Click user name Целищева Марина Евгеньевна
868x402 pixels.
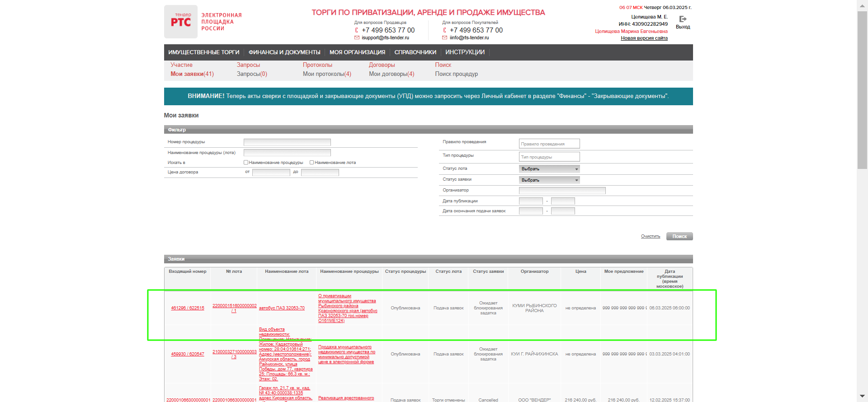click(631, 31)
